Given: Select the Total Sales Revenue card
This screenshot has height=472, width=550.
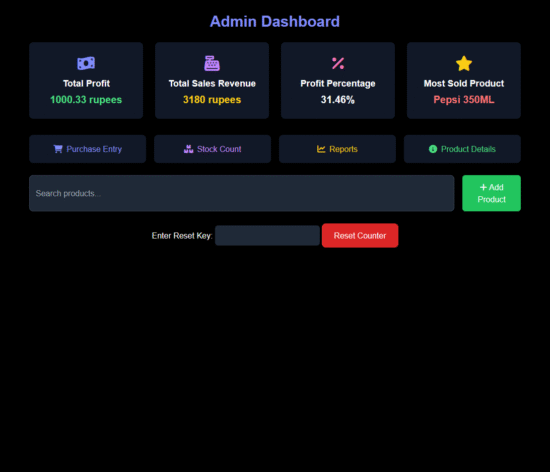Looking at the screenshot, I should click(212, 81).
